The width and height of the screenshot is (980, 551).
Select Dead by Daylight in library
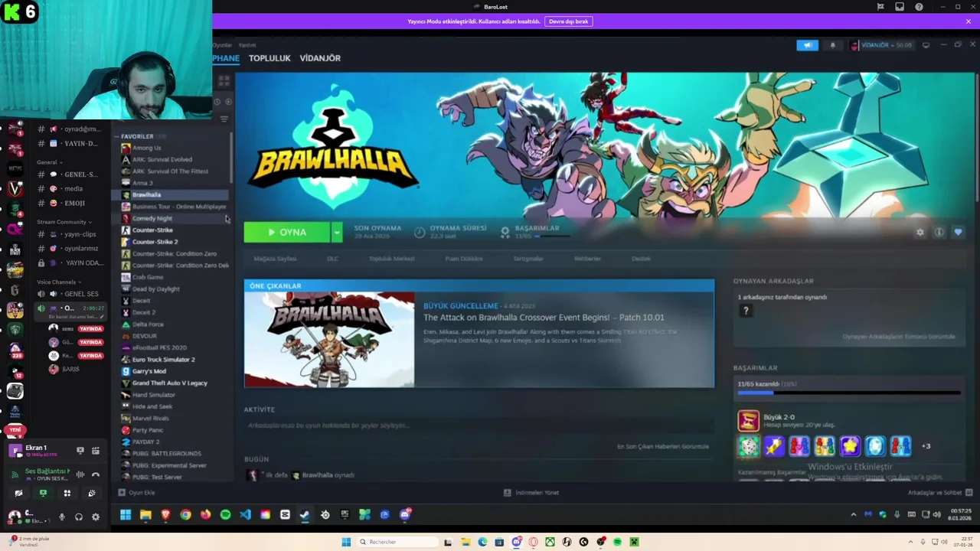[x=155, y=289]
